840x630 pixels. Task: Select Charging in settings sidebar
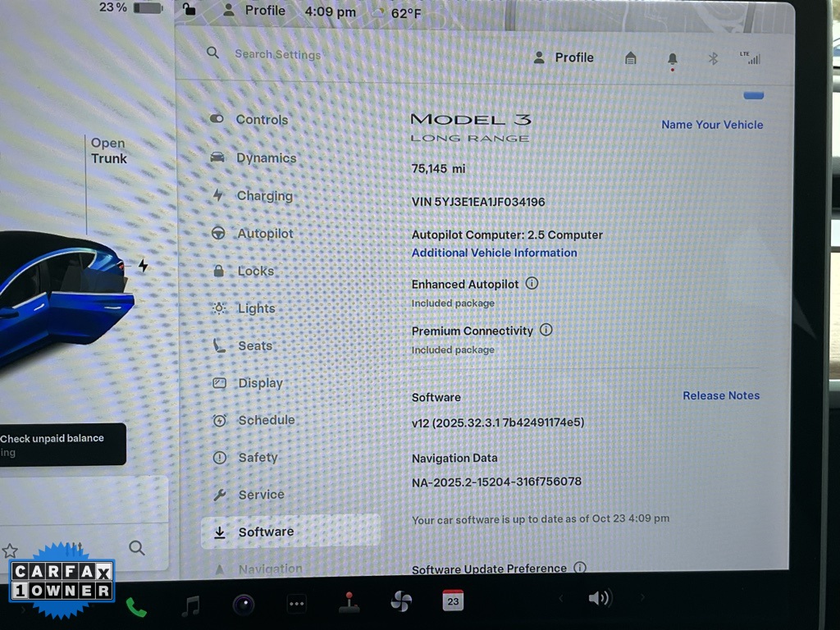tap(263, 196)
